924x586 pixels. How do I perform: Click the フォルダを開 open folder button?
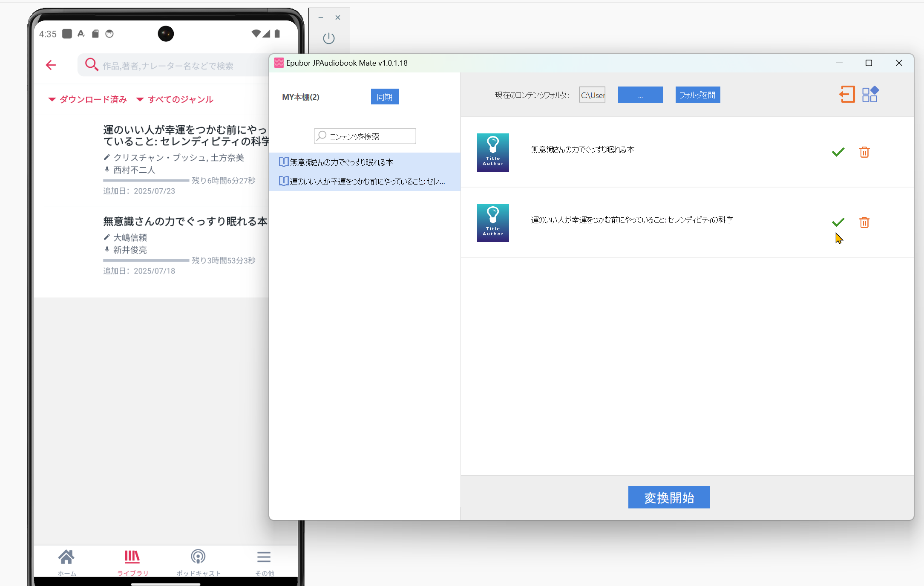pos(697,95)
